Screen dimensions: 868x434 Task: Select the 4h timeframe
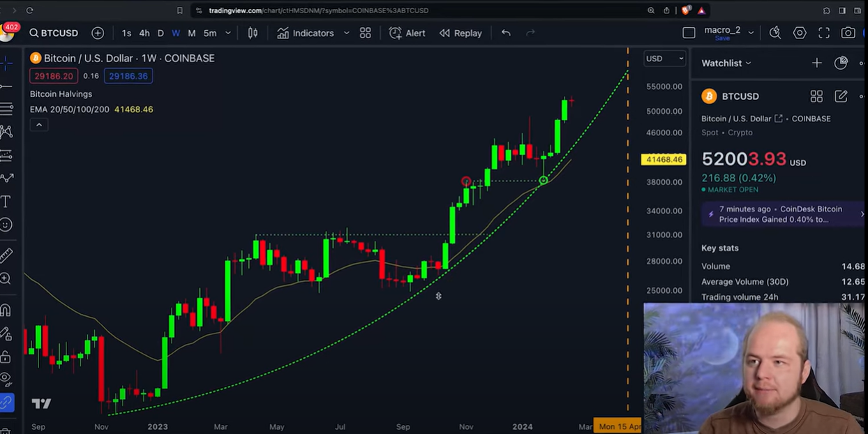tap(144, 33)
